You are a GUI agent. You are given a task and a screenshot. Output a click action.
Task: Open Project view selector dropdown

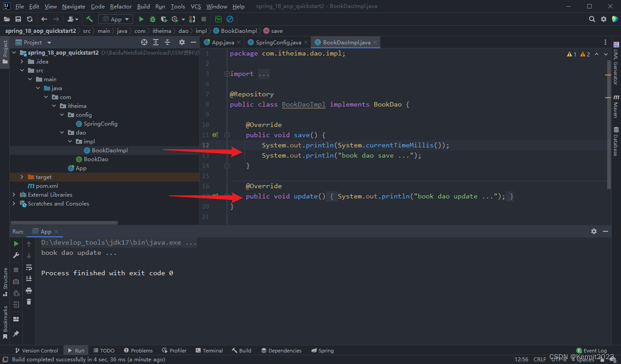pos(49,43)
